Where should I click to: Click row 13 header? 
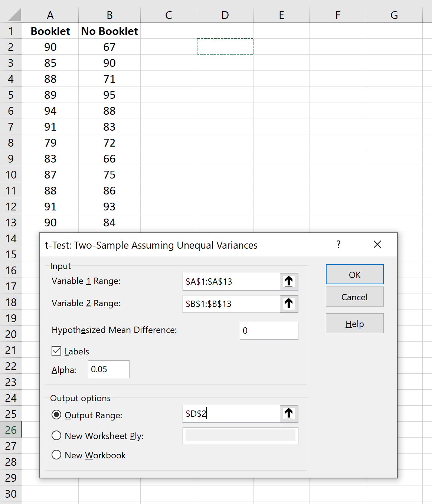tap(11, 222)
